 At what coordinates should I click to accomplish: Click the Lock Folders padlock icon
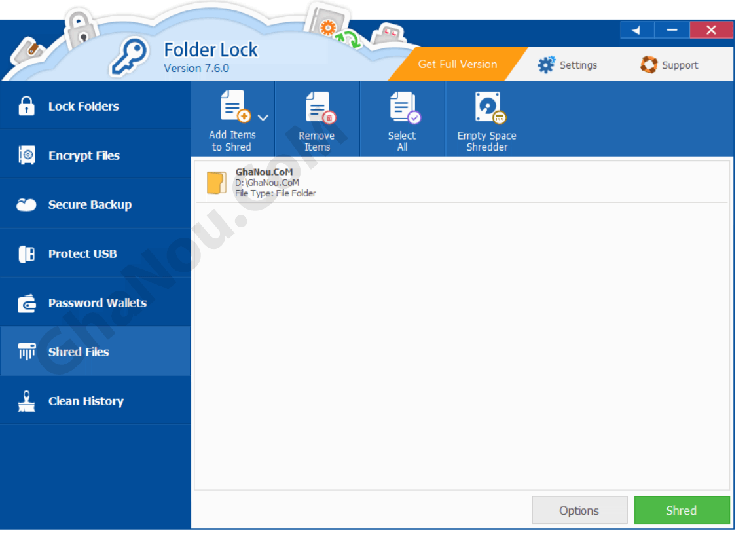(x=26, y=106)
